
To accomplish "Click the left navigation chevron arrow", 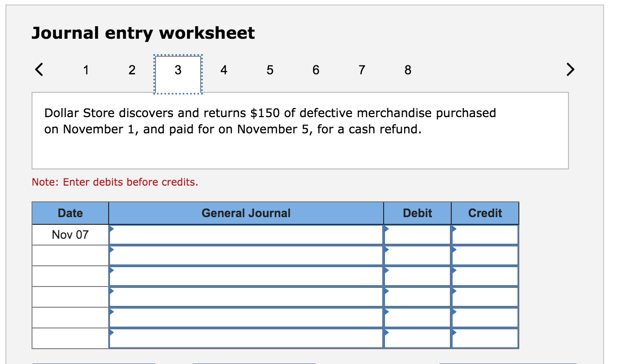I will tap(39, 70).
